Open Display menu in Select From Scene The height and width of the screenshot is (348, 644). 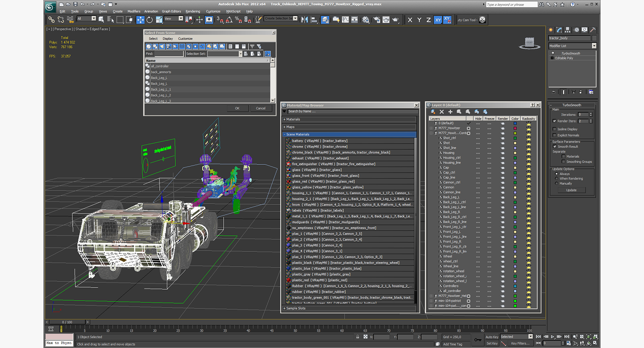coord(168,39)
